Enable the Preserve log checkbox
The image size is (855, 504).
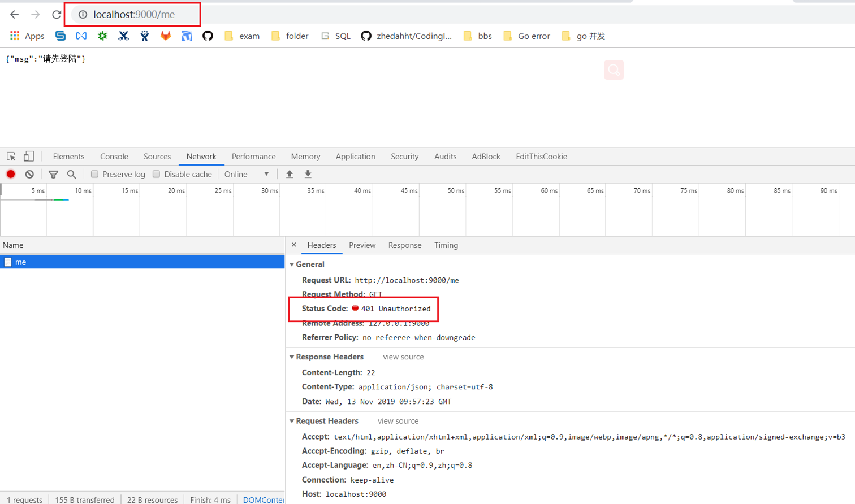pyautogui.click(x=95, y=174)
